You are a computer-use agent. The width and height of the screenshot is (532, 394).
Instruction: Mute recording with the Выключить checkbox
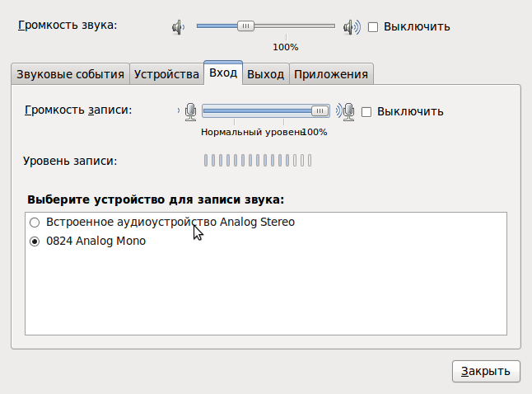pyautogui.click(x=367, y=111)
